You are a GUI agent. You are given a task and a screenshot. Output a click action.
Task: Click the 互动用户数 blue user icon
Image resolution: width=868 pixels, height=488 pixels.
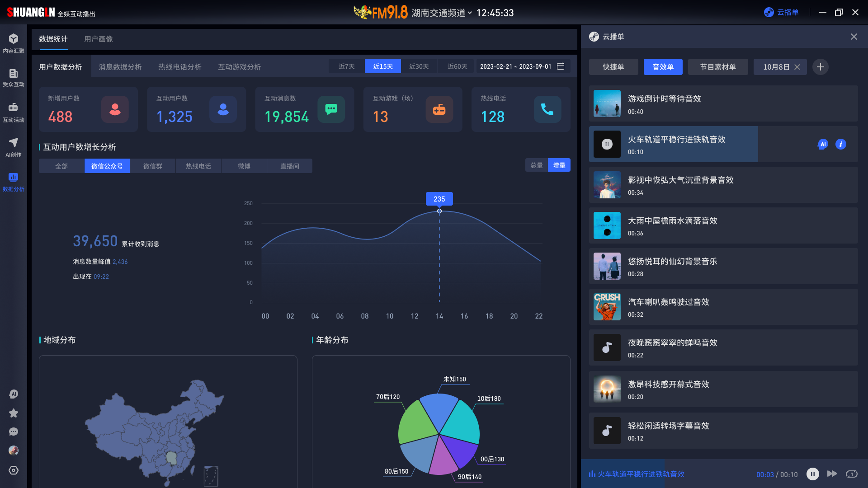(x=223, y=109)
